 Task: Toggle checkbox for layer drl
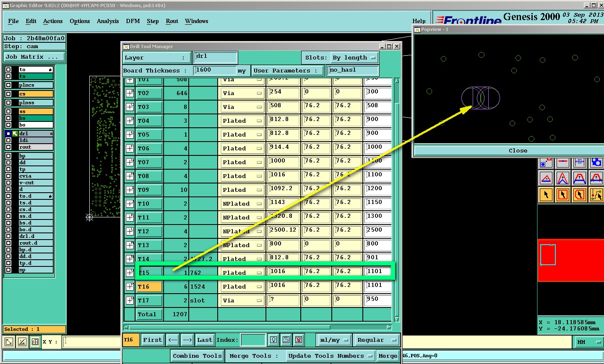[x=8, y=134]
